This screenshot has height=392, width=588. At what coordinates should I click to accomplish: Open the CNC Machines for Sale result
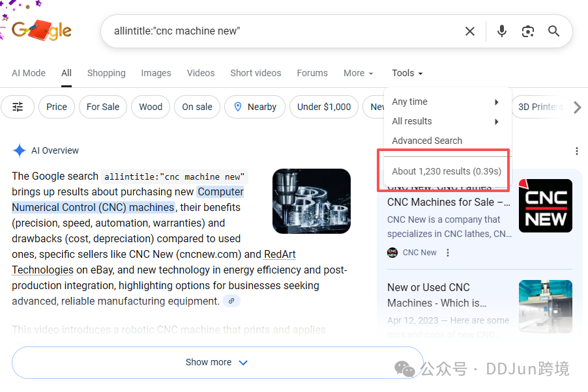click(x=448, y=203)
